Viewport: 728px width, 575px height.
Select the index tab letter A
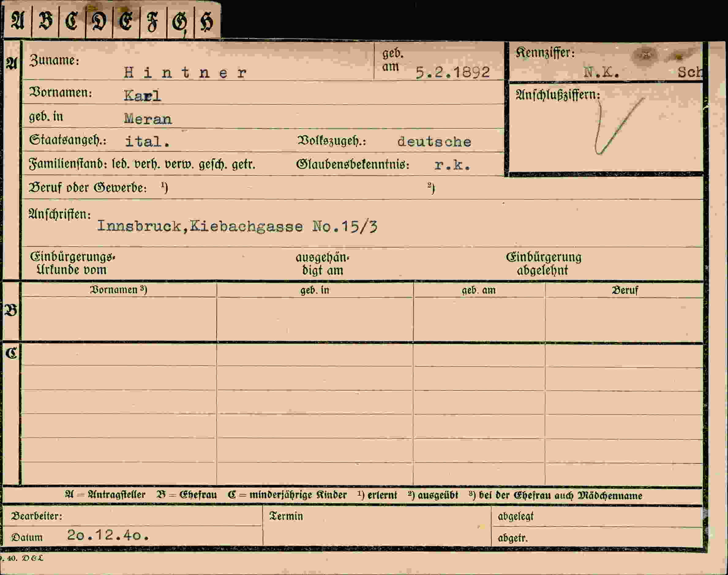(17, 21)
